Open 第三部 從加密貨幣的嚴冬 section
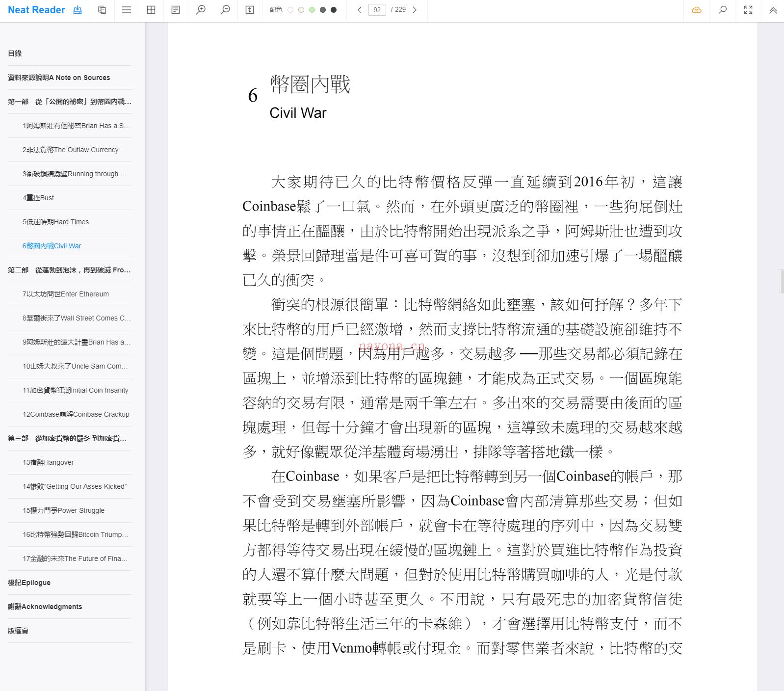The height and width of the screenshot is (691, 784). click(70, 438)
